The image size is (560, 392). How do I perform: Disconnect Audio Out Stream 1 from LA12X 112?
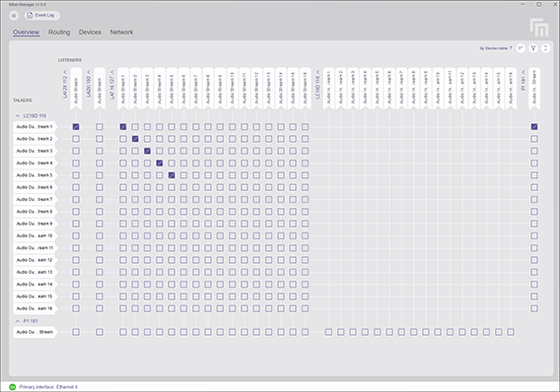pyautogui.click(x=76, y=127)
